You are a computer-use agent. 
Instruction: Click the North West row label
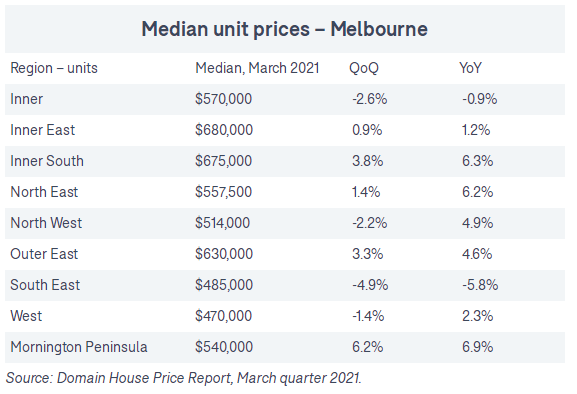(46, 223)
